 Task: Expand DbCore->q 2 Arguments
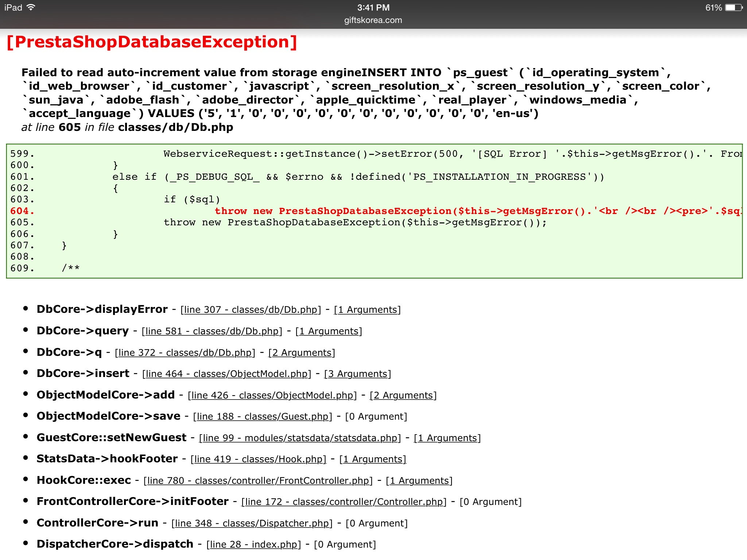302,353
